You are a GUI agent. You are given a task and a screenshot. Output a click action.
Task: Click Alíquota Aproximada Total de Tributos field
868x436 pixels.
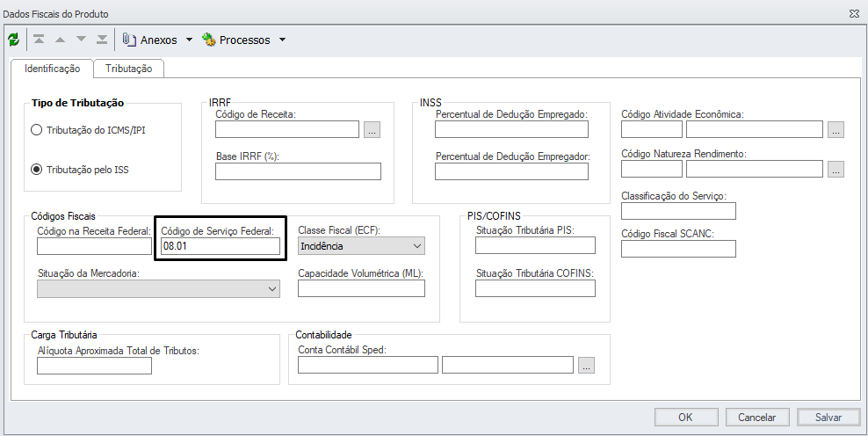click(94, 366)
